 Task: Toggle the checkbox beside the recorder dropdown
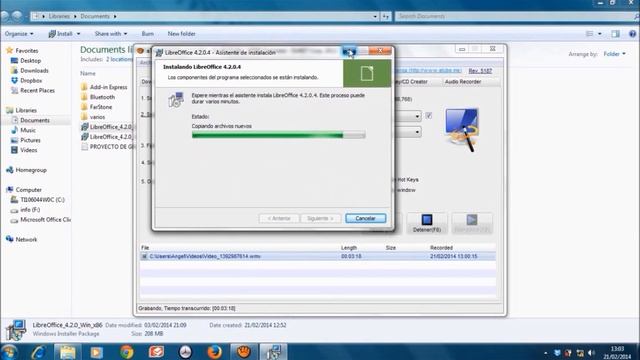[429, 116]
